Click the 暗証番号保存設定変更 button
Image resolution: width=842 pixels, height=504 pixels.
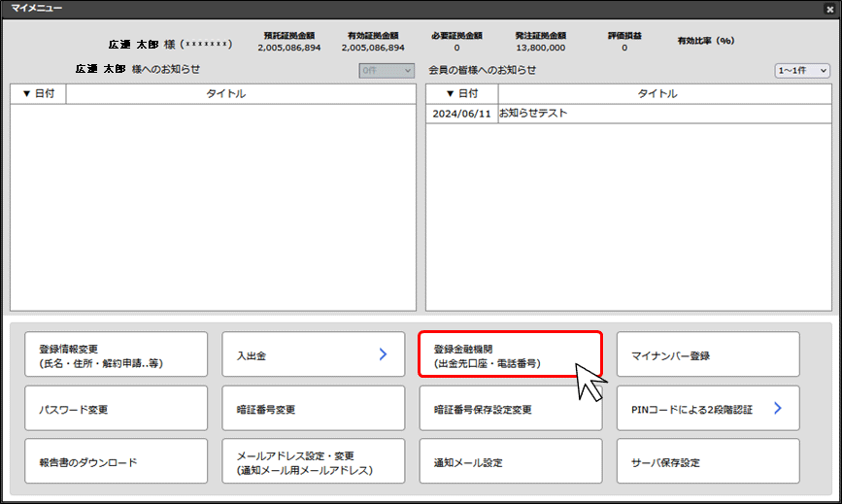pyautogui.click(x=511, y=409)
